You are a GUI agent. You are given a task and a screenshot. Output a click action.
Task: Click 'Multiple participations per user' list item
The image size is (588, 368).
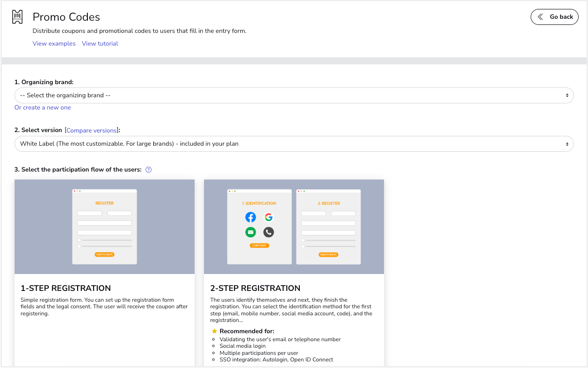[x=259, y=353]
